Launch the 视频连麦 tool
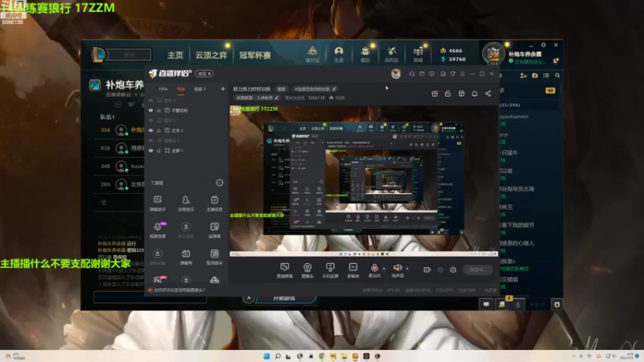Image resolution: width=644 pixels, height=362 pixels. [157, 230]
